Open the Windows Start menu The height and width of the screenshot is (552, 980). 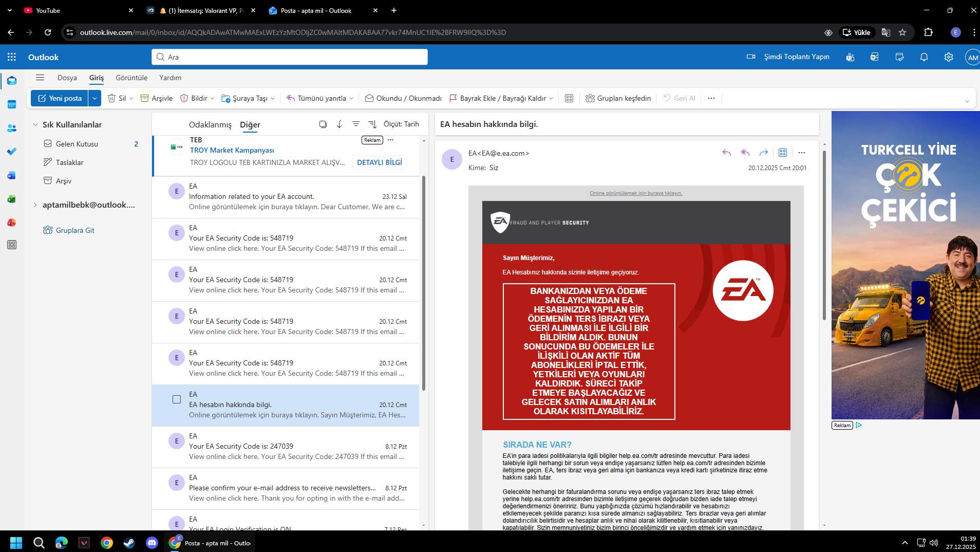point(16,543)
